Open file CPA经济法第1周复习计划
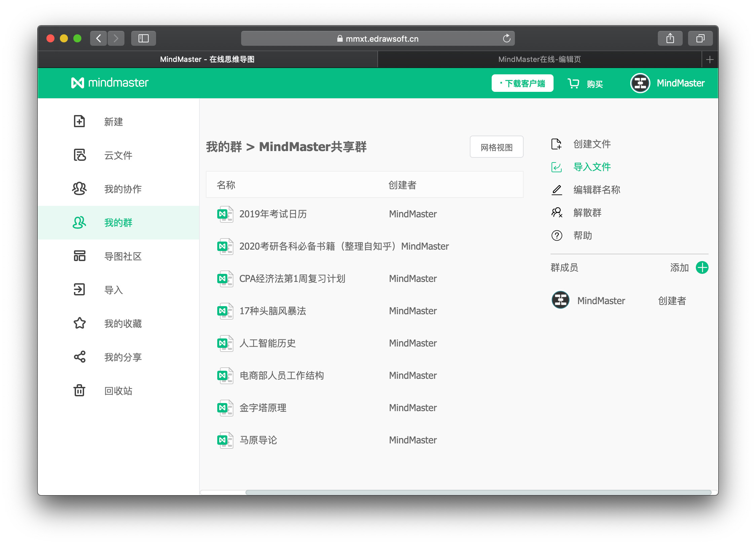 click(292, 279)
